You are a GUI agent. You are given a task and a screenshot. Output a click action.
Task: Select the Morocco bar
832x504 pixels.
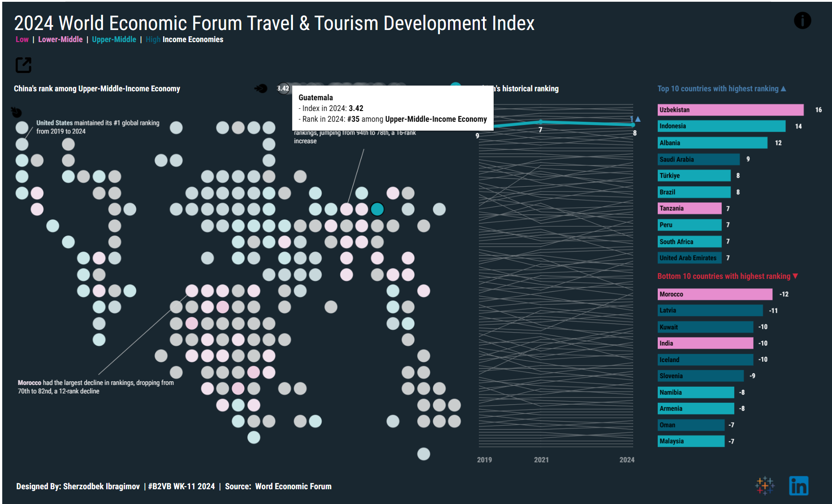pyautogui.click(x=715, y=294)
